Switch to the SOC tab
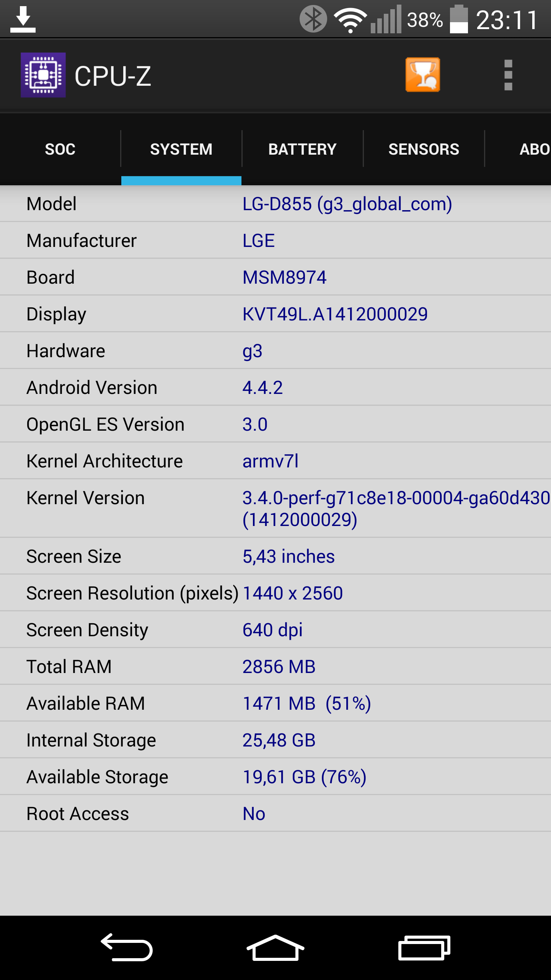Image resolution: width=551 pixels, height=980 pixels. [x=60, y=149]
